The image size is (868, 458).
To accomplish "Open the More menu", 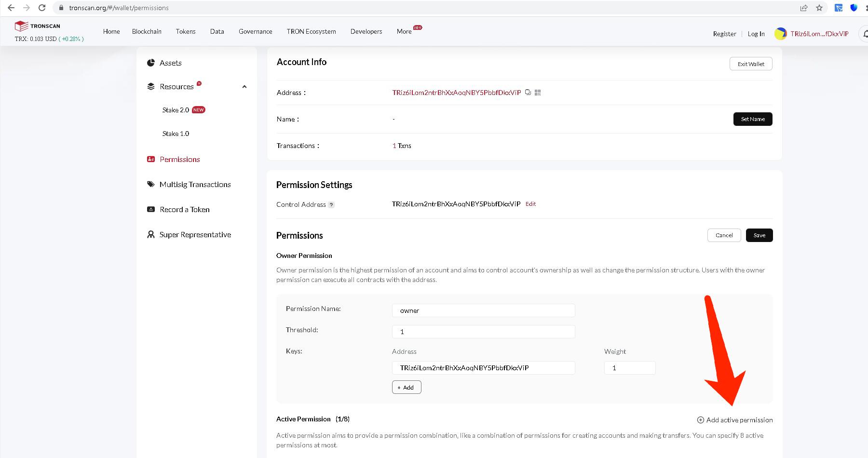I will pos(404,31).
